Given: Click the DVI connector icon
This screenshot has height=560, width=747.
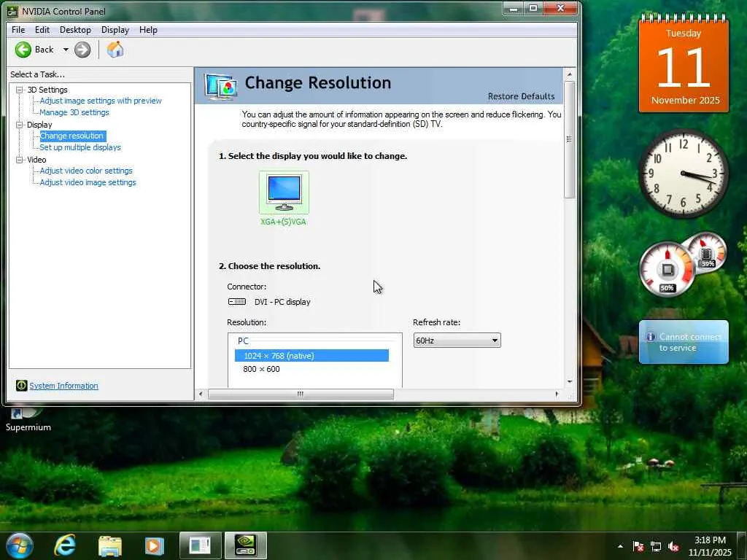Looking at the screenshot, I should click(237, 301).
